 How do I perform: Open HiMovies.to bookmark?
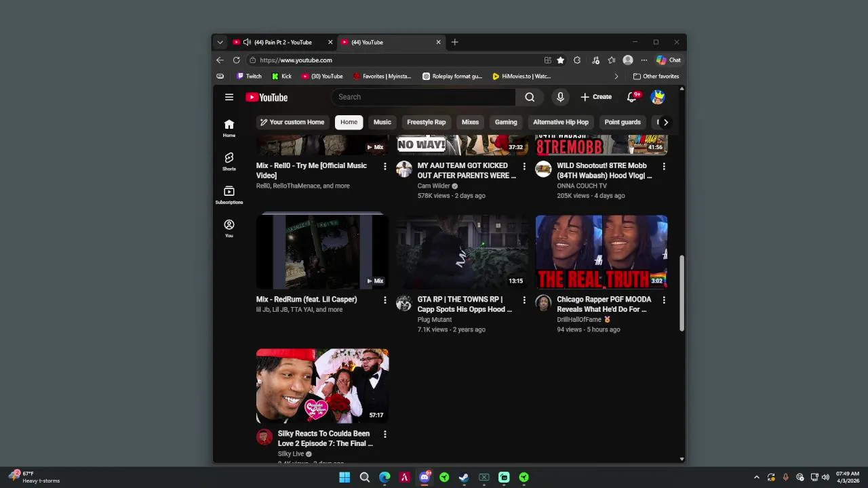pyautogui.click(x=521, y=77)
